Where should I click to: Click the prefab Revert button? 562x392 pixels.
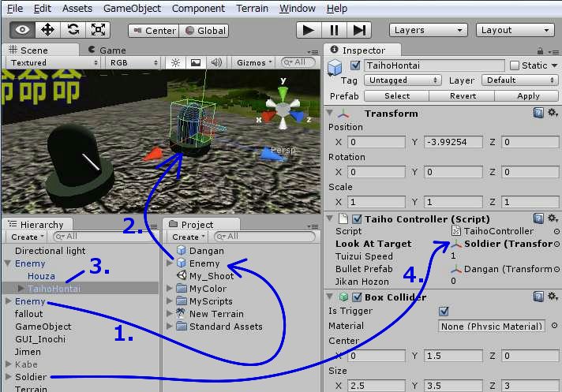pyautogui.click(x=463, y=96)
